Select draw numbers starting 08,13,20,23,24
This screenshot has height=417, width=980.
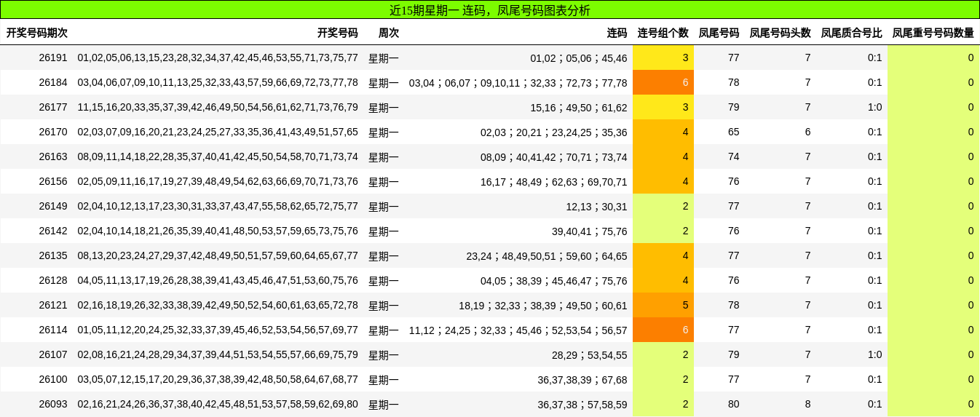[x=218, y=255]
